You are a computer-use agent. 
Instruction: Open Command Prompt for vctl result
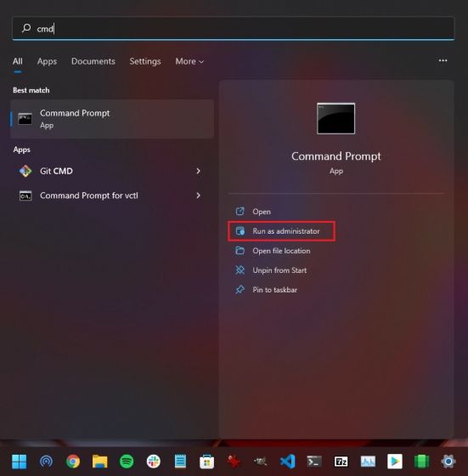(x=112, y=195)
